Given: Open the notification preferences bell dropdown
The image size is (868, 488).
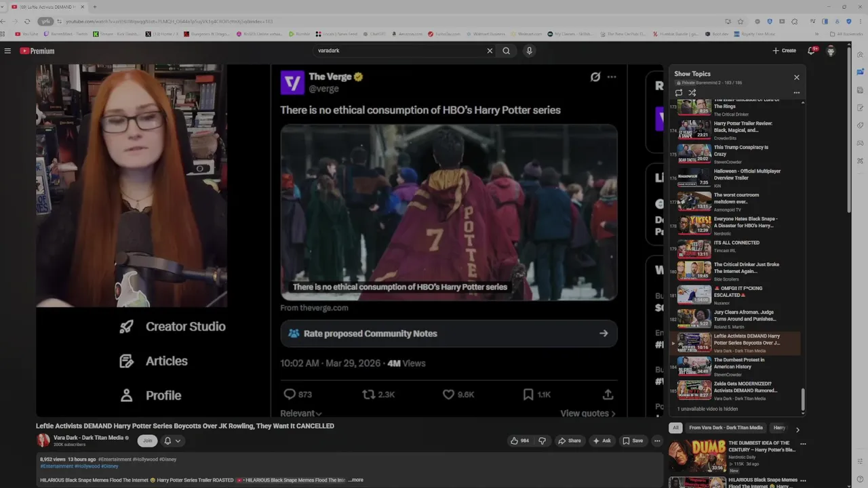Looking at the screenshot, I should click(172, 441).
